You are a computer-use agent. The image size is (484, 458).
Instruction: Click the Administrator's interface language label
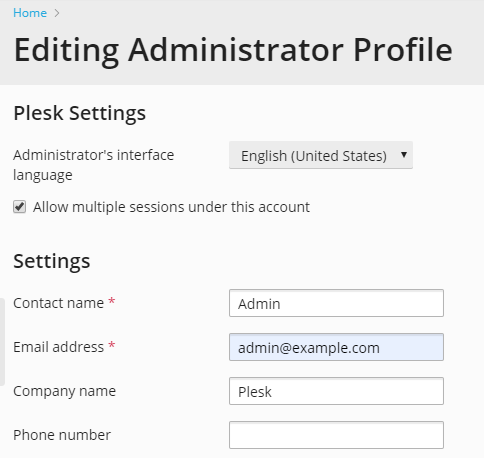point(93,165)
